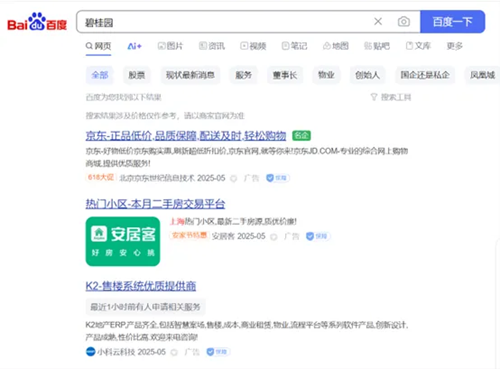Clear the search box with the X icon
The height and width of the screenshot is (369, 500).
[378, 22]
